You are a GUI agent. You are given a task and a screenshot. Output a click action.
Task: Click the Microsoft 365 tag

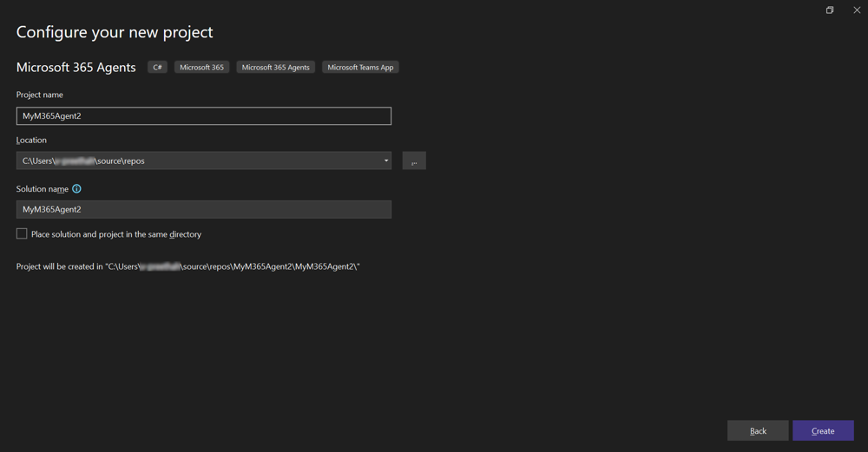click(x=201, y=67)
